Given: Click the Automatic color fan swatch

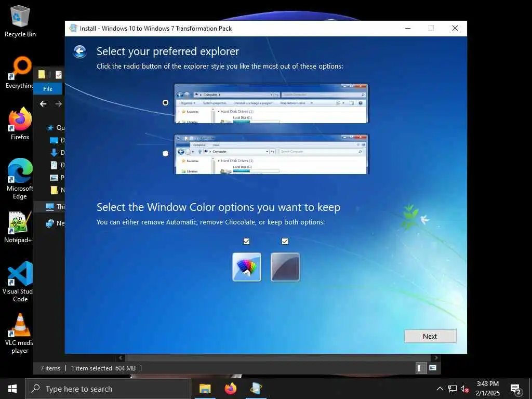Looking at the screenshot, I should 247,267.
